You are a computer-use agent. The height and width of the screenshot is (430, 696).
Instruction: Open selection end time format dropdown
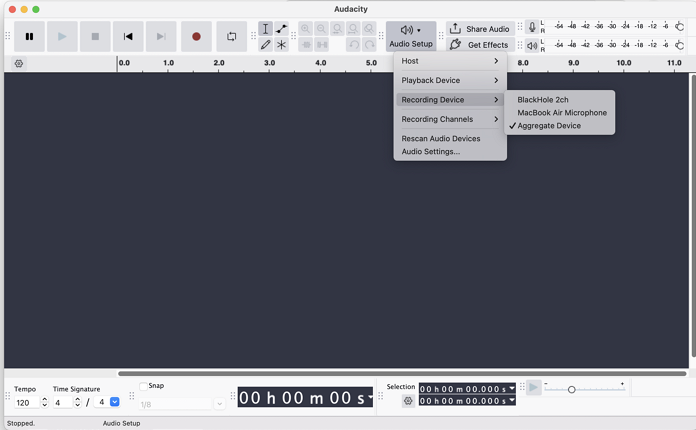pos(512,400)
